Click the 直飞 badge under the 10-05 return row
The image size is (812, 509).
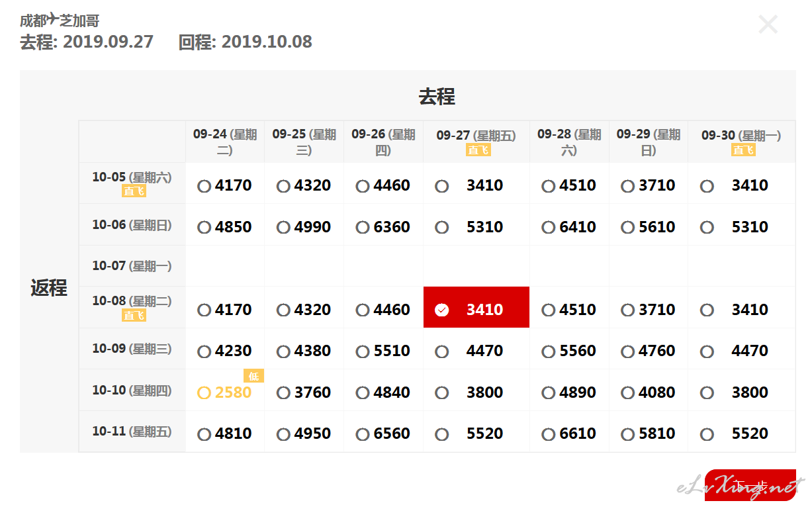pyautogui.click(x=134, y=191)
